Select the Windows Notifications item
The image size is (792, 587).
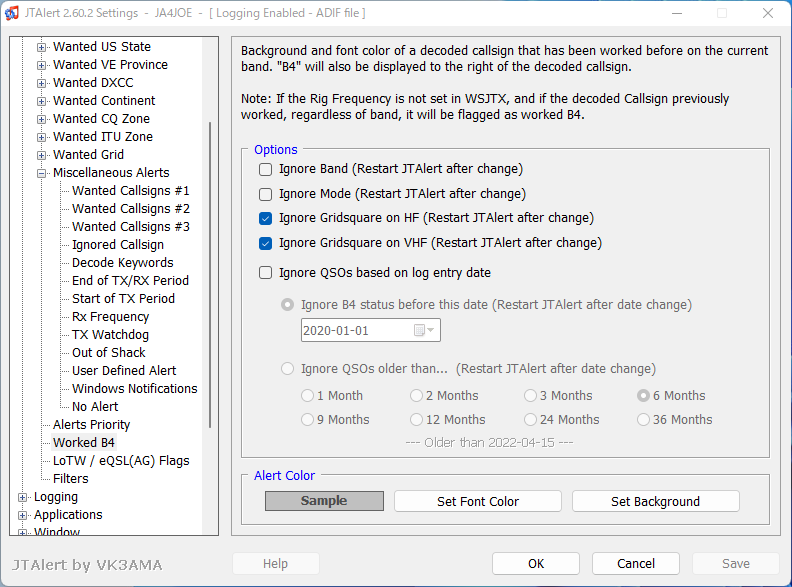pos(134,389)
